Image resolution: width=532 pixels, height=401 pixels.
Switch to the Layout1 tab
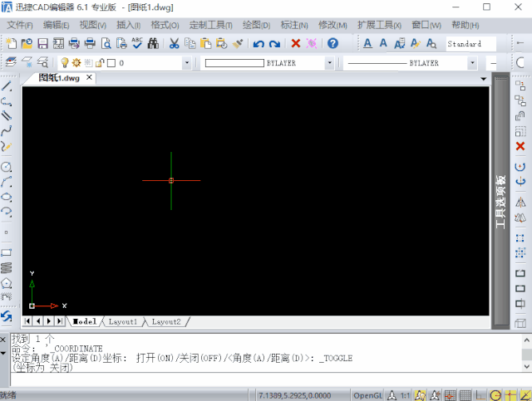point(123,321)
